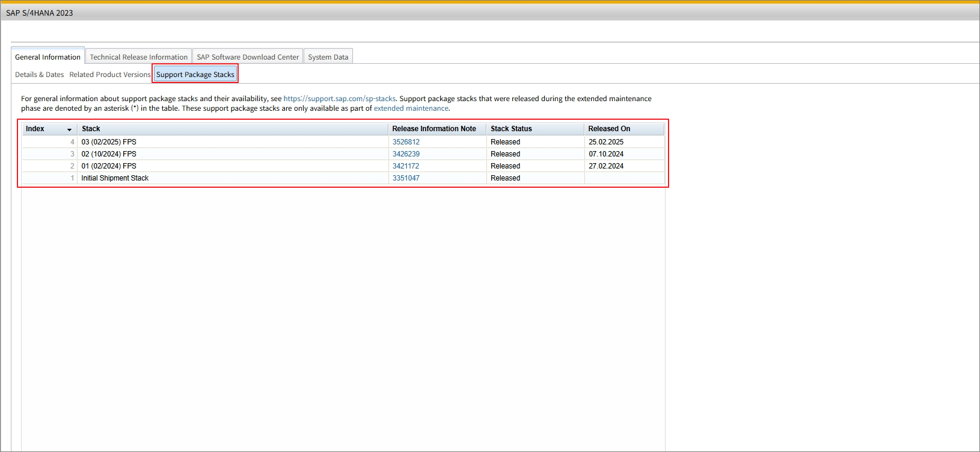Click the Index column sort arrow

pyautogui.click(x=69, y=129)
